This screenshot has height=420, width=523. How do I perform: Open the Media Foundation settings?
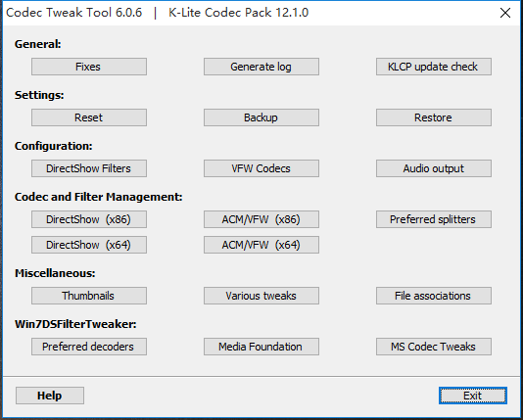pyautogui.click(x=261, y=347)
